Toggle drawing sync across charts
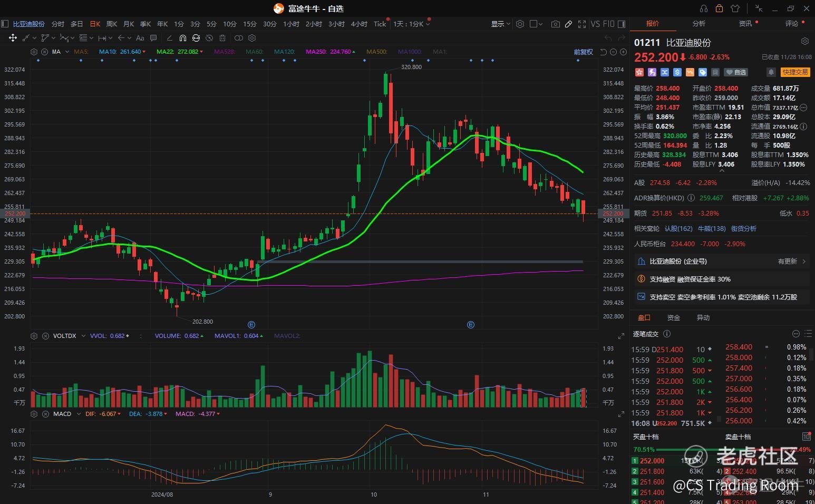The height and width of the screenshot is (504, 815). (196, 38)
